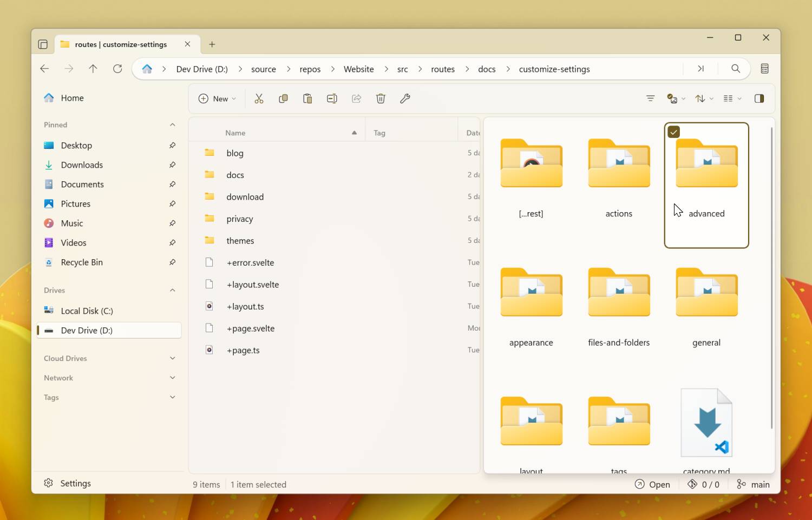The width and height of the screenshot is (812, 520).
Task: Click the Rename icon in the toolbar
Action: pyautogui.click(x=332, y=98)
